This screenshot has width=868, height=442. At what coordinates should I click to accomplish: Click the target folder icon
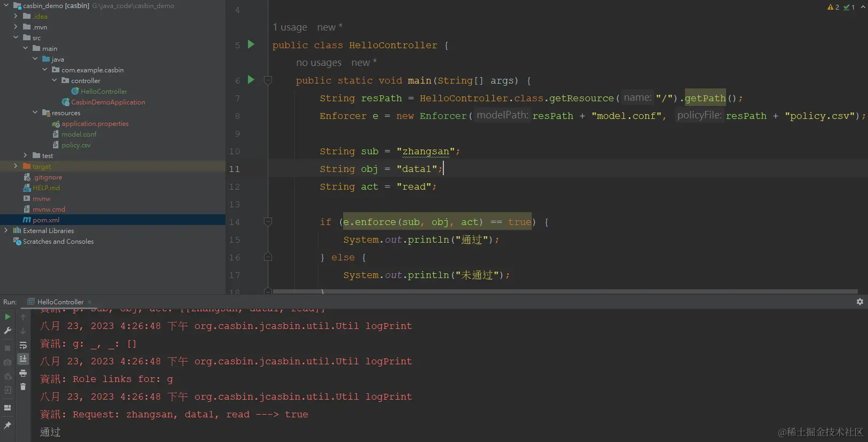pos(27,166)
